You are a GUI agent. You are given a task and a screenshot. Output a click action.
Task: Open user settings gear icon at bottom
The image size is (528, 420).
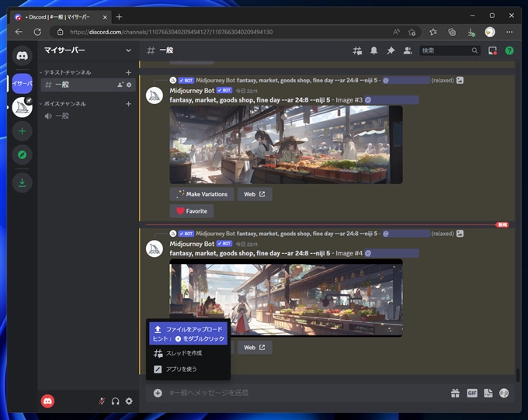click(x=129, y=401)
